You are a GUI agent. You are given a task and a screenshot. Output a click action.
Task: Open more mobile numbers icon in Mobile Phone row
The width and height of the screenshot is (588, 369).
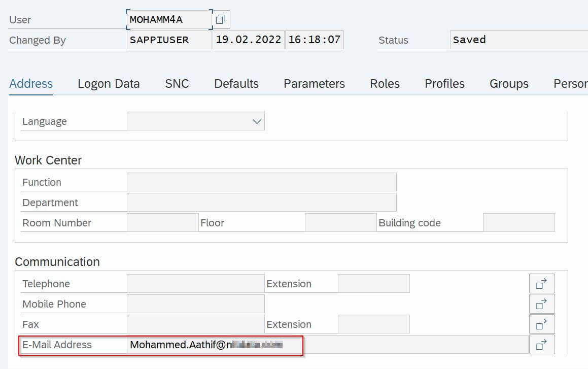tap(541, 304)
